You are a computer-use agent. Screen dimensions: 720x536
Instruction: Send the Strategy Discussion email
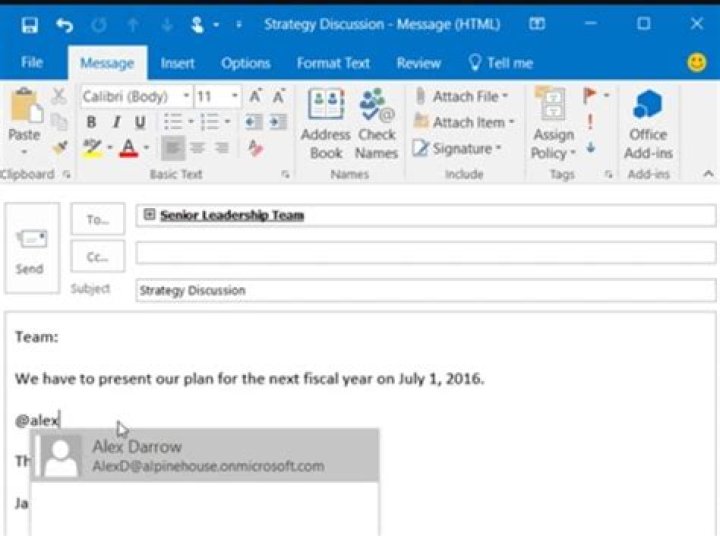32,248
